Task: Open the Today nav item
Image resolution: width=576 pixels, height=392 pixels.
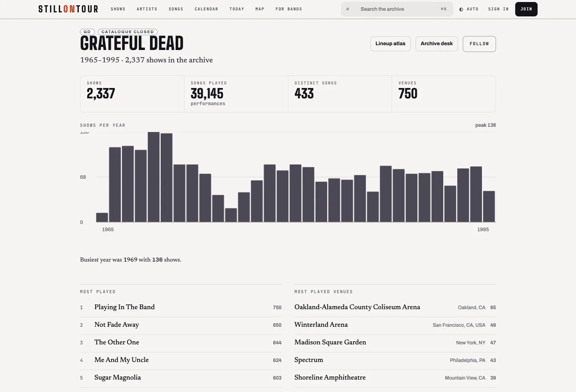Action: [237, 9]
